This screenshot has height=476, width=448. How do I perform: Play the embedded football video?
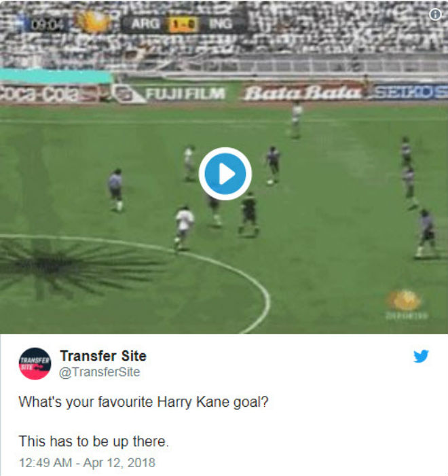point(225,174)
